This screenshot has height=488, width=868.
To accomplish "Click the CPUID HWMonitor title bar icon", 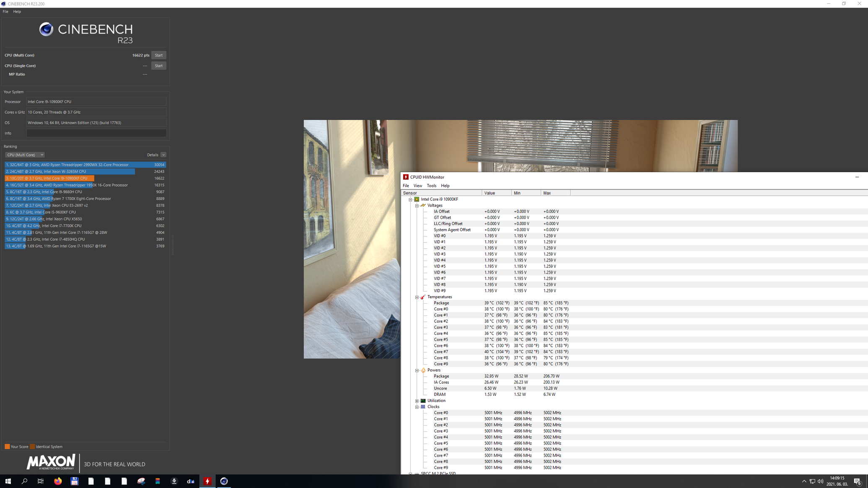I will tap(405, 177).
